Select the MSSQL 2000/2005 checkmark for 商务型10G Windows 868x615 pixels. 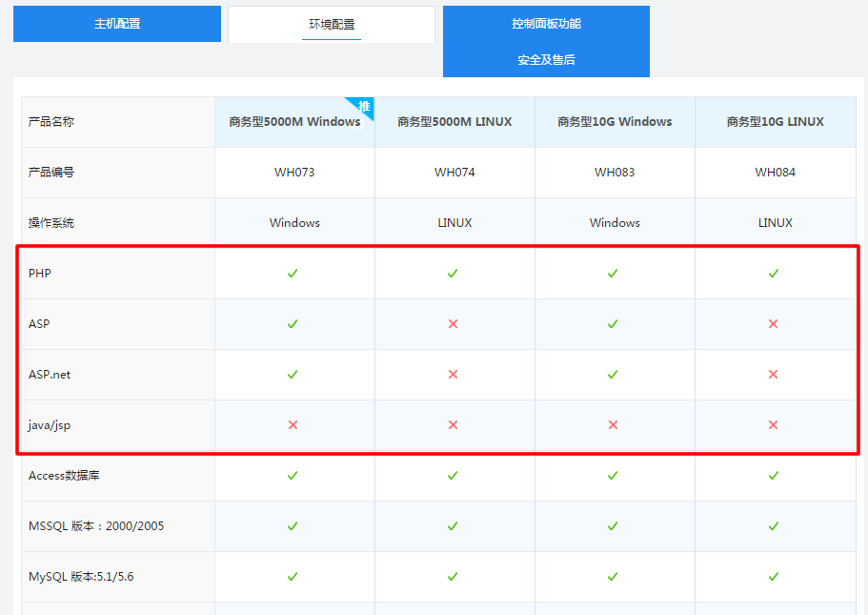tap(613, 525)
